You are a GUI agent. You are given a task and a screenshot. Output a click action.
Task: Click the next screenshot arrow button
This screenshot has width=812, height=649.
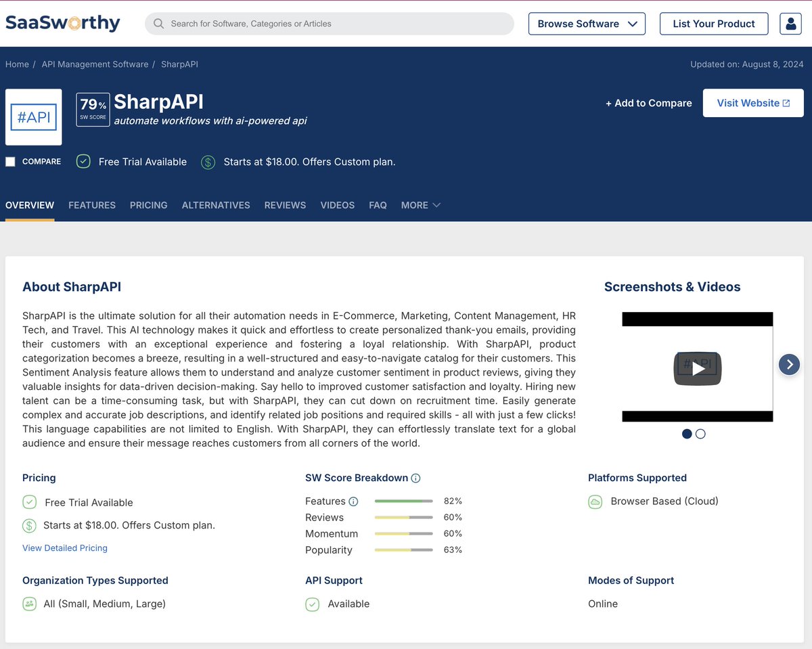789,365
